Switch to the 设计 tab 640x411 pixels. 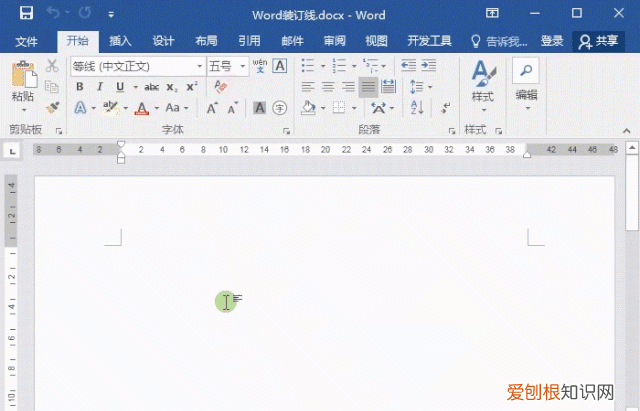pos(163,41)
